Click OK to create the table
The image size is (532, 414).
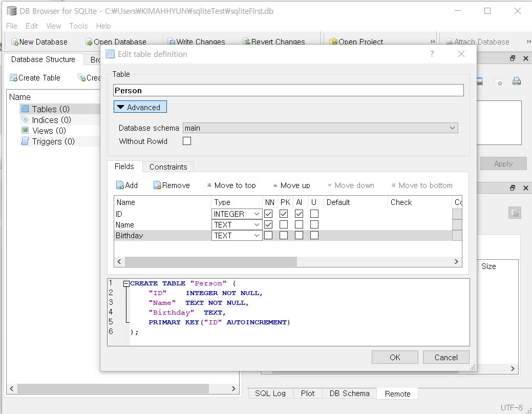(x=395, y=357)
